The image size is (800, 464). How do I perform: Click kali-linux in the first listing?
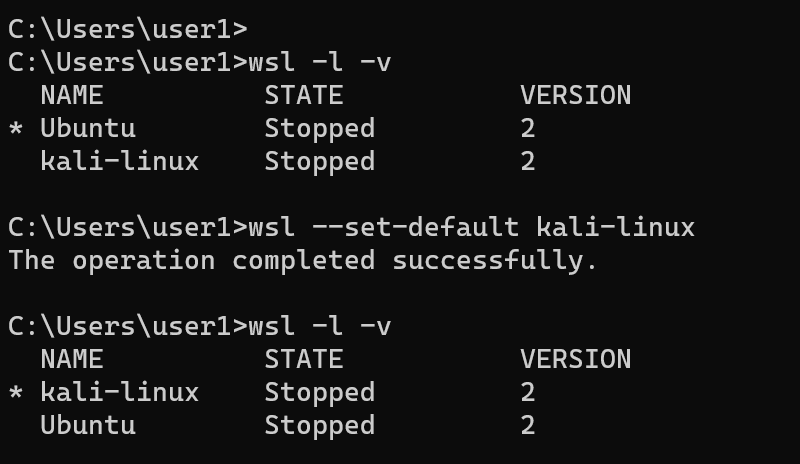pyautogui.click(x=119, y=161)
